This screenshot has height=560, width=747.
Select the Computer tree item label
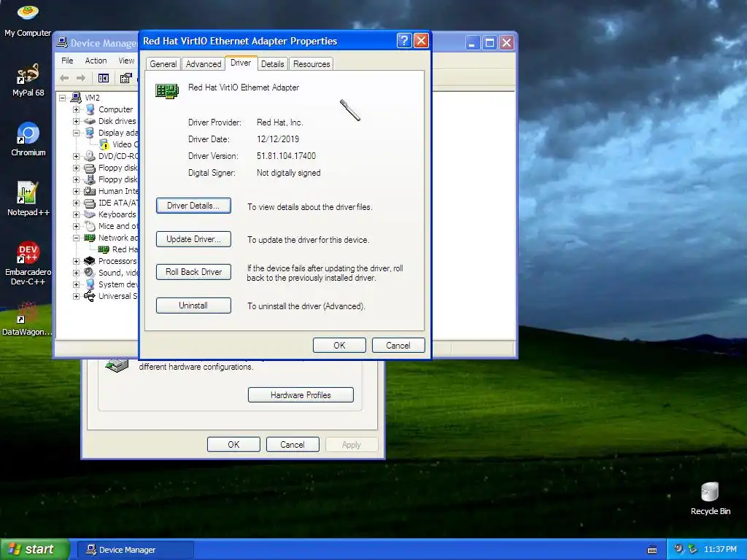(x=116, y=109)
